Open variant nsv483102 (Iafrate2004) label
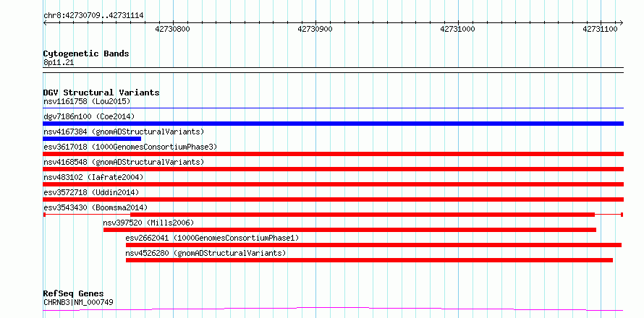This screenshot has height=318, width=644. click(x=93, y=177)
